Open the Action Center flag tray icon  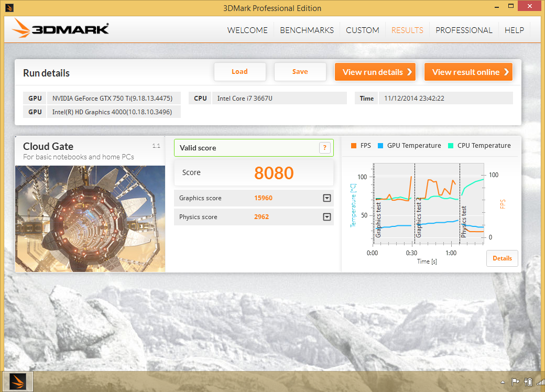[x=515, y=382]
